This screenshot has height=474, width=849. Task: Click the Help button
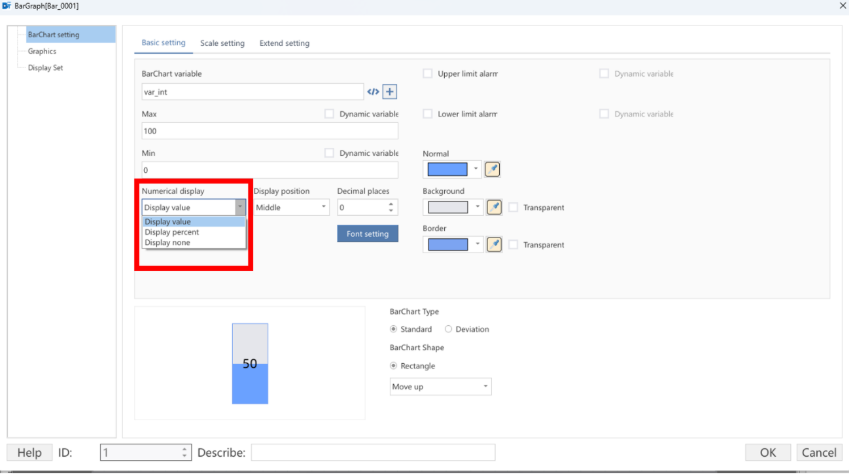click(x=29, y=452)
